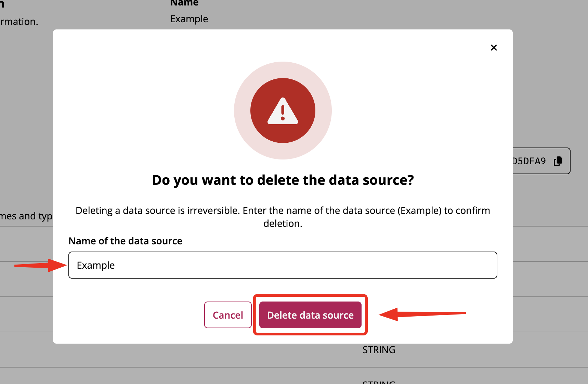Screen dimensions: 588x384
Task: Click the partially hidden STRING at bottom
Action: tap(379, 382)
